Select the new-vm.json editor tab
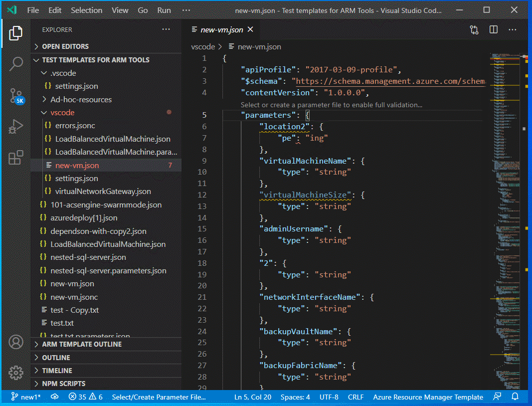Screen dimensions: 532x406 [x=222, y=29]
